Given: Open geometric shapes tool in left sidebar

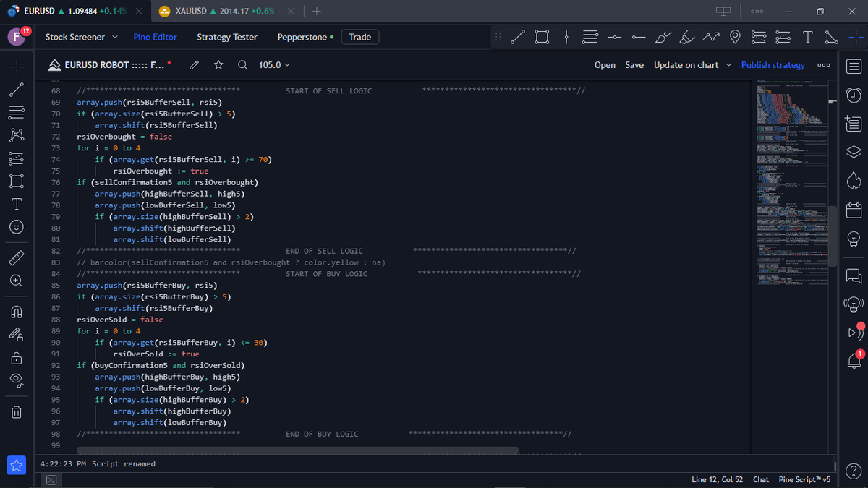Looking at the screenshot, I should pyautogui.click(x=17, y=181).
